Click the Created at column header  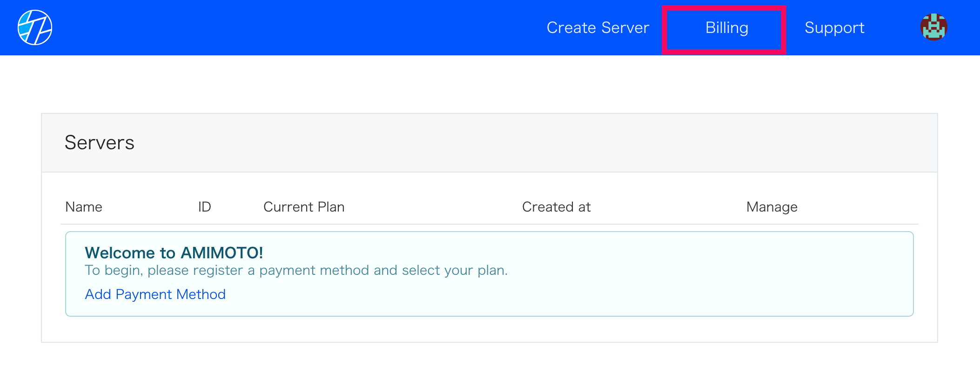[x=556, y=207]
